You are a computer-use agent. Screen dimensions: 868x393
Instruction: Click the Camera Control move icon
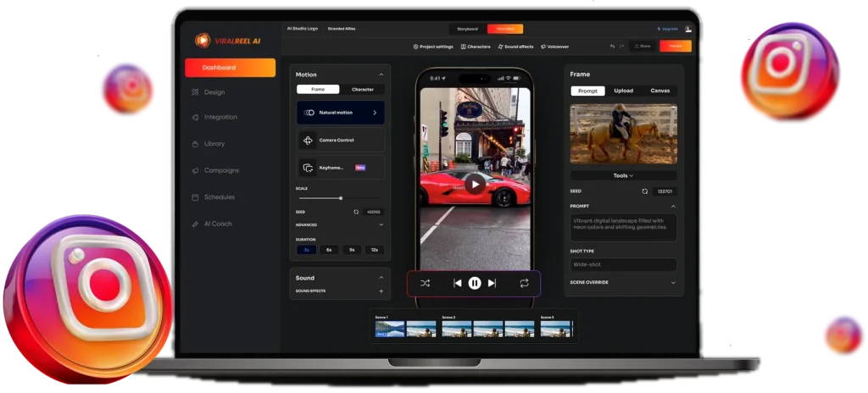tap(308, 141)
